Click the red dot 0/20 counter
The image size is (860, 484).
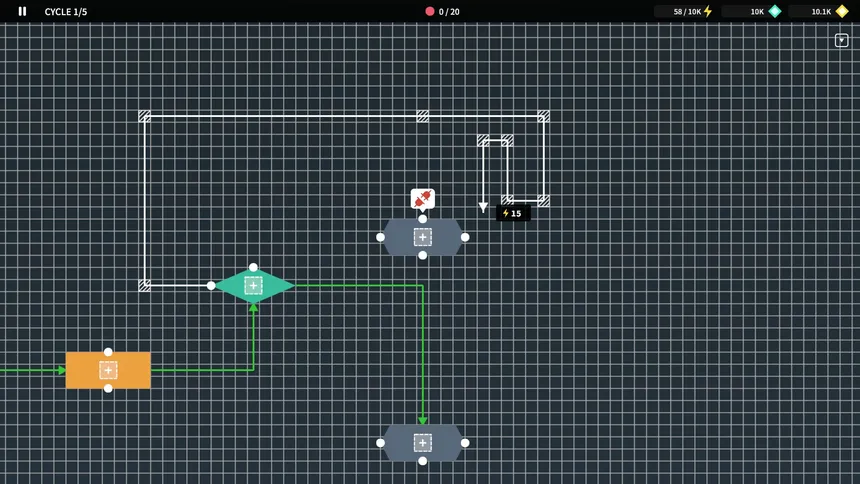443,12
